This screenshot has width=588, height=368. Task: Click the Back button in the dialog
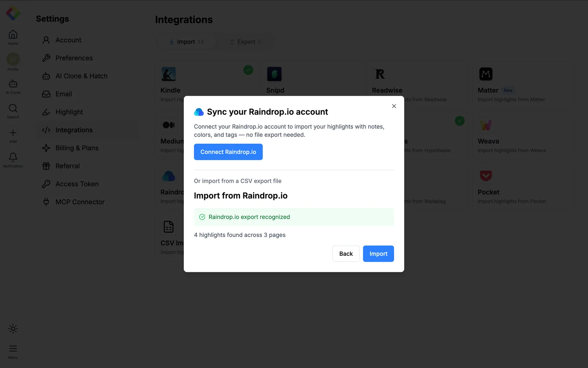click(x=346, y=254)
